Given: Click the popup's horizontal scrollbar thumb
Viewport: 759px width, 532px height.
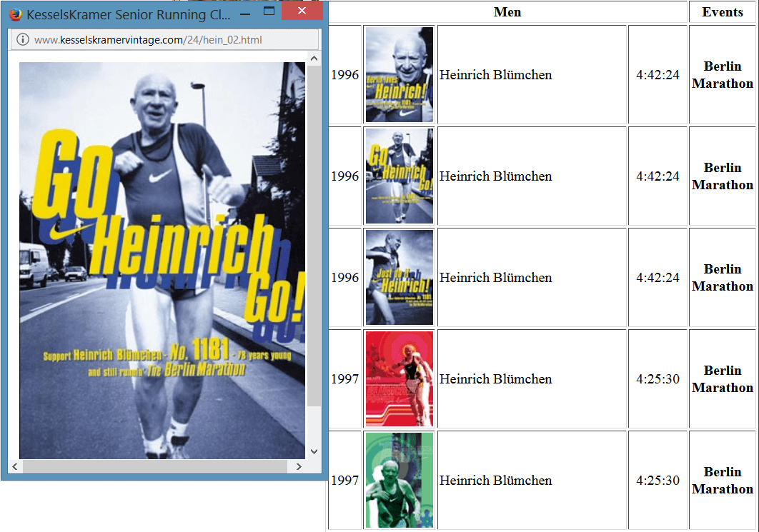Looking at the screenshot, I should tap(155, 466).
